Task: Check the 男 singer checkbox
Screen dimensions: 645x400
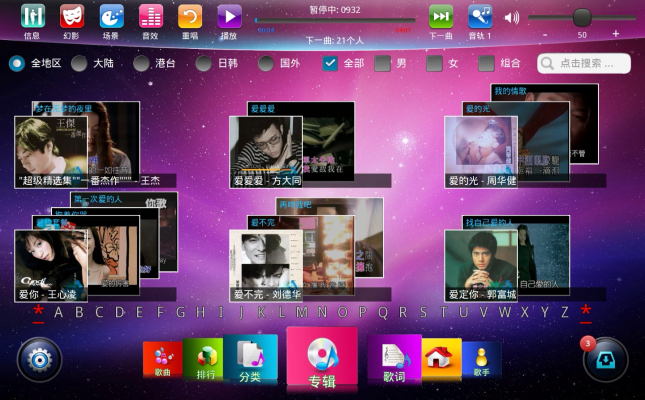Action: pyautogui.click(x=382, y=63)
